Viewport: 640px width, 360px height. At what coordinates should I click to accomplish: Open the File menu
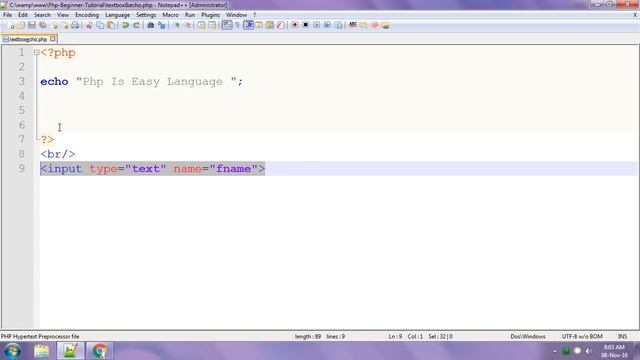point(7,15)
